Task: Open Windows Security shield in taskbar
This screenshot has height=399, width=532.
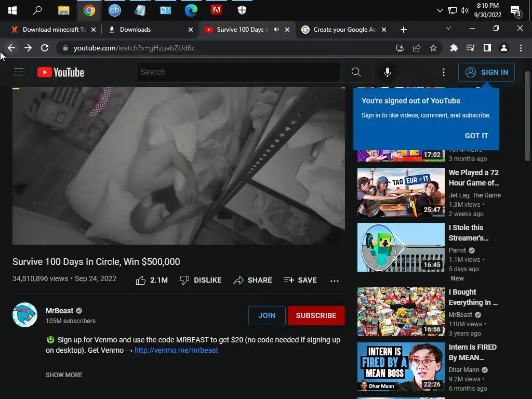Action: click(x=242, y=10)
